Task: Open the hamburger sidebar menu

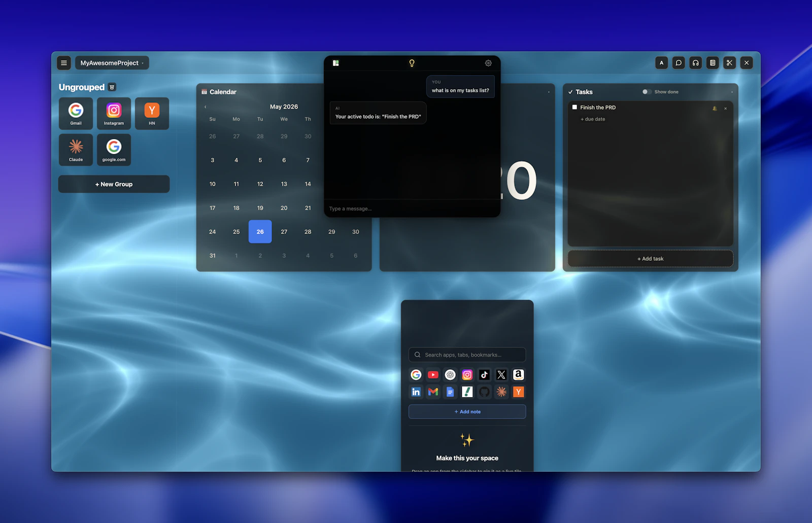Action: tap(64, 63)
